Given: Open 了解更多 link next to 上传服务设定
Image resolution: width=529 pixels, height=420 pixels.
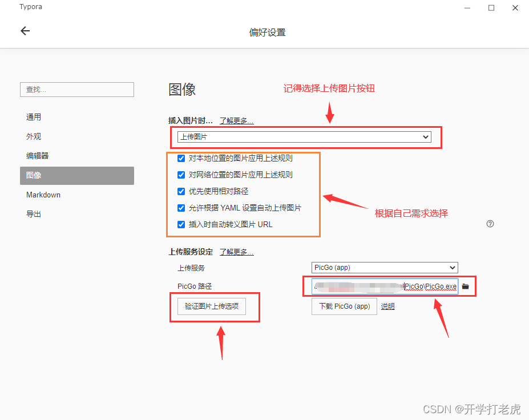Looking at the screenshot, I should pyautogui.click(x=236, y=252).
